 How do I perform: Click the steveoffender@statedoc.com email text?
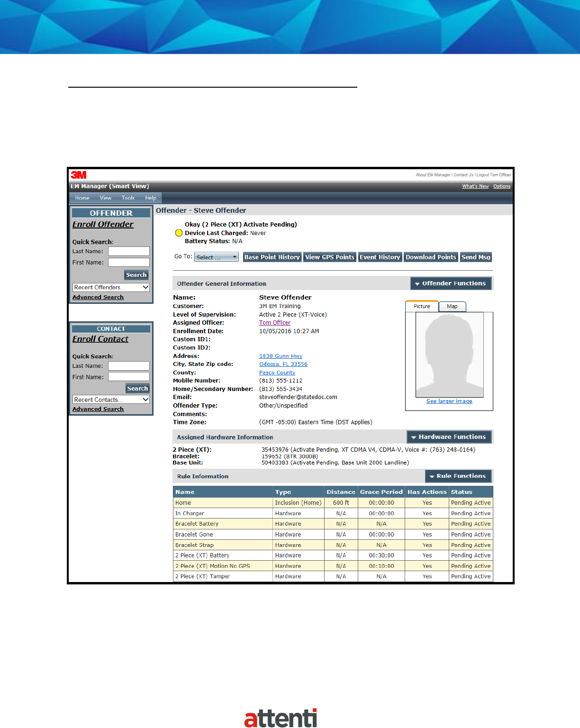(x=298, y=397)
